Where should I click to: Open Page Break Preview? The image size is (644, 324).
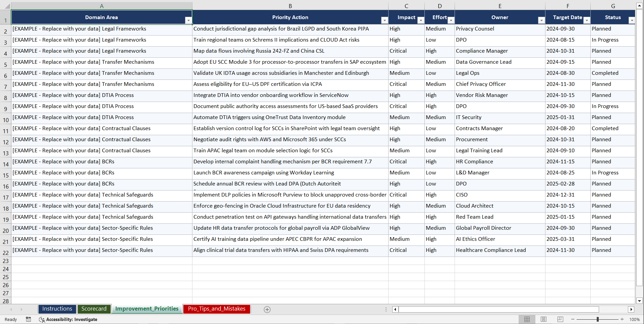pos(560,319)
